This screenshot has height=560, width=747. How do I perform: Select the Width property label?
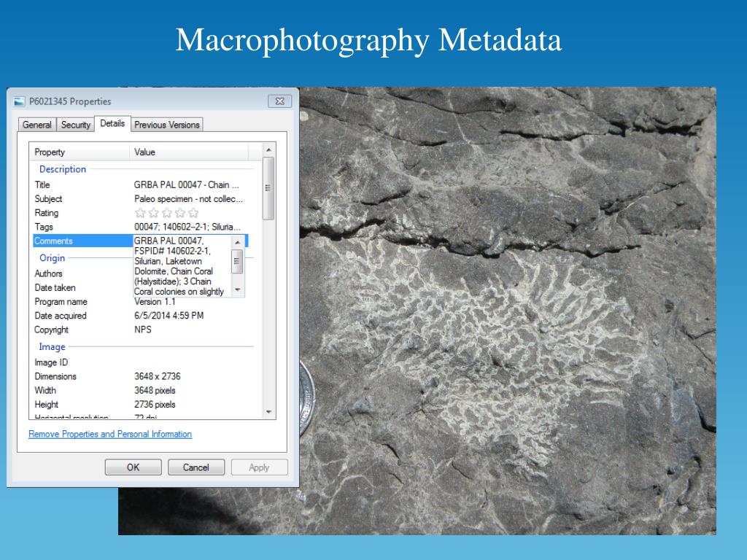(x=45, y=391)
